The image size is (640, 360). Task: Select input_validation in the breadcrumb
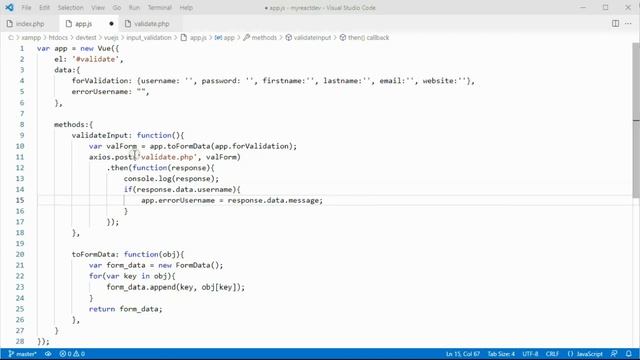coord(149,38)
